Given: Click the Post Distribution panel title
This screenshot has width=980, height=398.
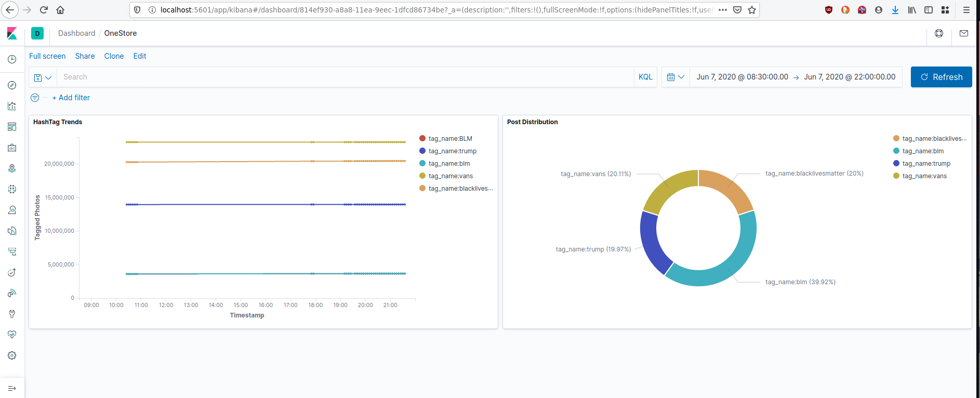Looking at the screenshot, I should click(x=532, y=122).
